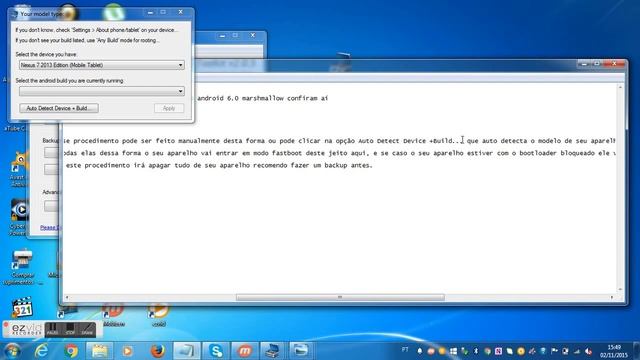Image resolution: width=640 pixels, height=360 pixels.
Task: Click the Windows logo tray icon
Action: click(x=453, y=351)
